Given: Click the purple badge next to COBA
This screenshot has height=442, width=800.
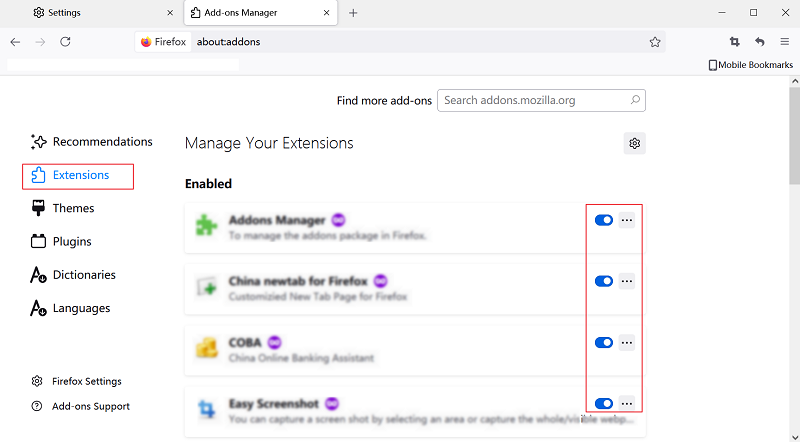Looking at the screenshot, I should (x=274, y=342).
